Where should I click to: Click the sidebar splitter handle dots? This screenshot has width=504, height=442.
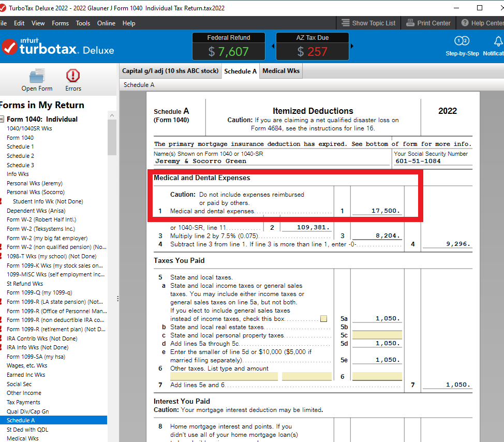click(117, 299)
